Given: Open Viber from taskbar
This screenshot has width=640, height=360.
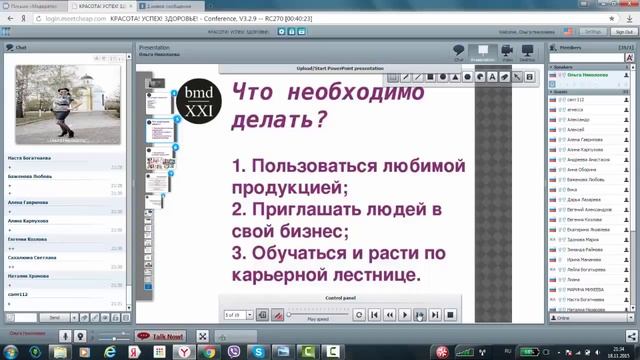Looking at the screenshot, I should [x=234, y=352].
